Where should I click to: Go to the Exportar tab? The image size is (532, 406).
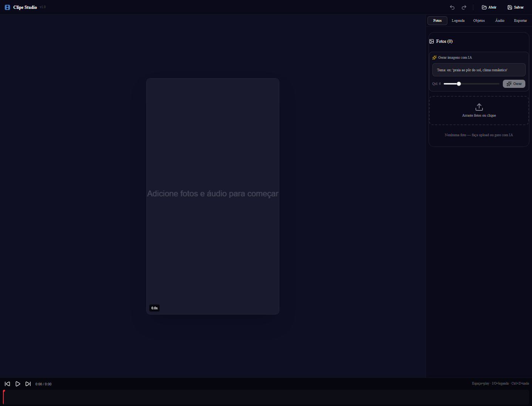[520, 21]
